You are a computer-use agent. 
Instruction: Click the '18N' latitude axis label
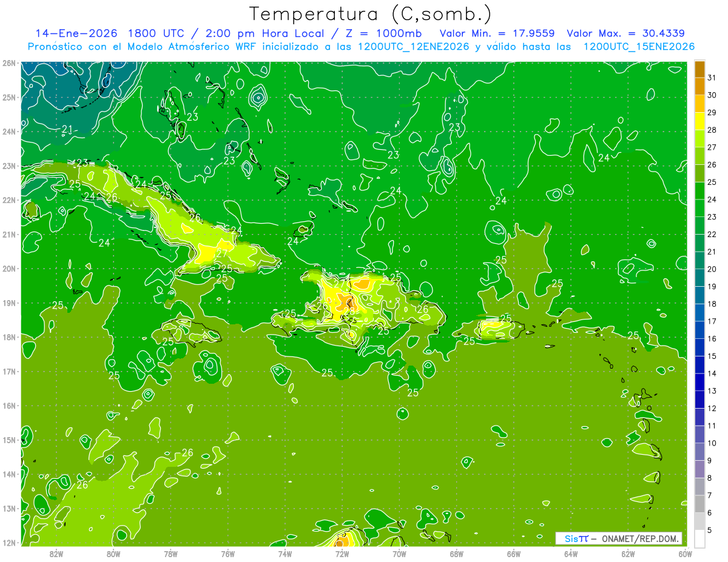(x=9, y=337)
